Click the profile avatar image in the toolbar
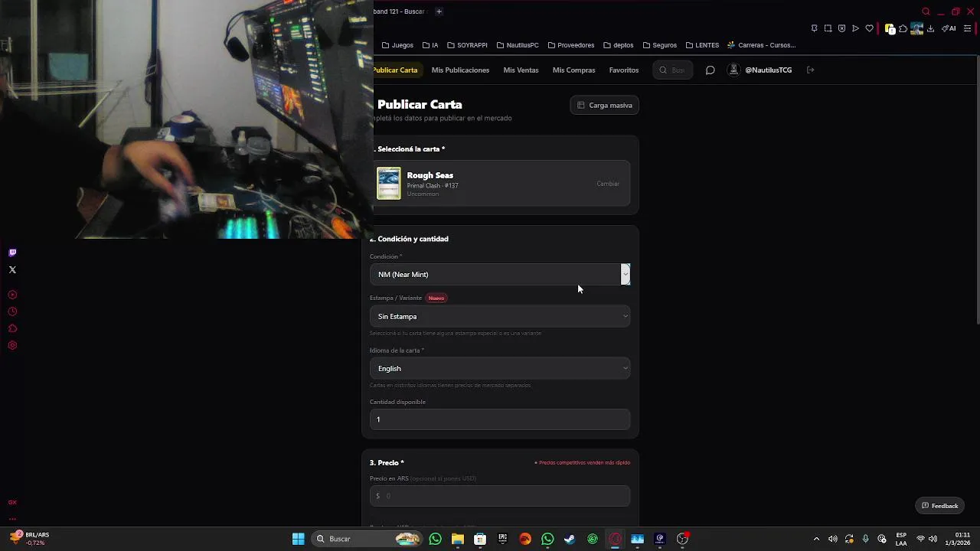Image resolution: width=980 pixels, height=551 pixels. pos(916,28)
